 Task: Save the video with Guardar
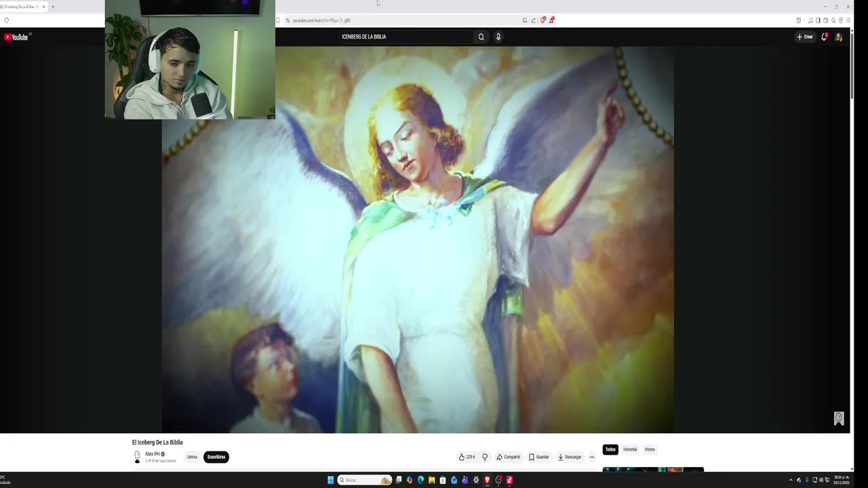[x=539, y=457]
